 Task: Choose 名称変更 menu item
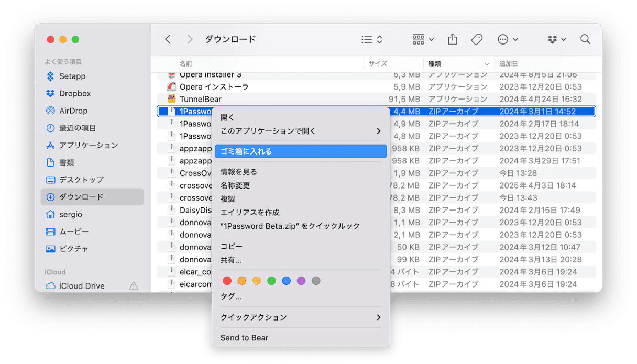(x=301, y=185)
